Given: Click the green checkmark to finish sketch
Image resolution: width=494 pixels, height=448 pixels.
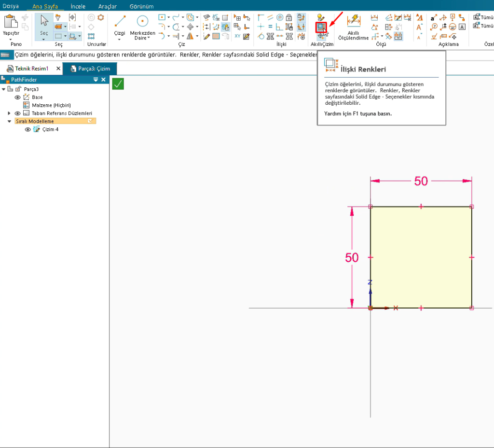Looking at the screenshot, I should coord(118,84).
